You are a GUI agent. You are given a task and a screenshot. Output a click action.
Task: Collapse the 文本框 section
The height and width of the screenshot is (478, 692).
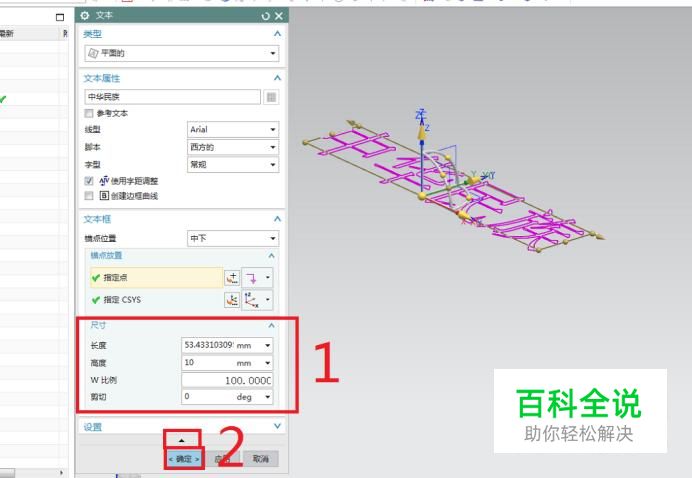coord(277,219)
